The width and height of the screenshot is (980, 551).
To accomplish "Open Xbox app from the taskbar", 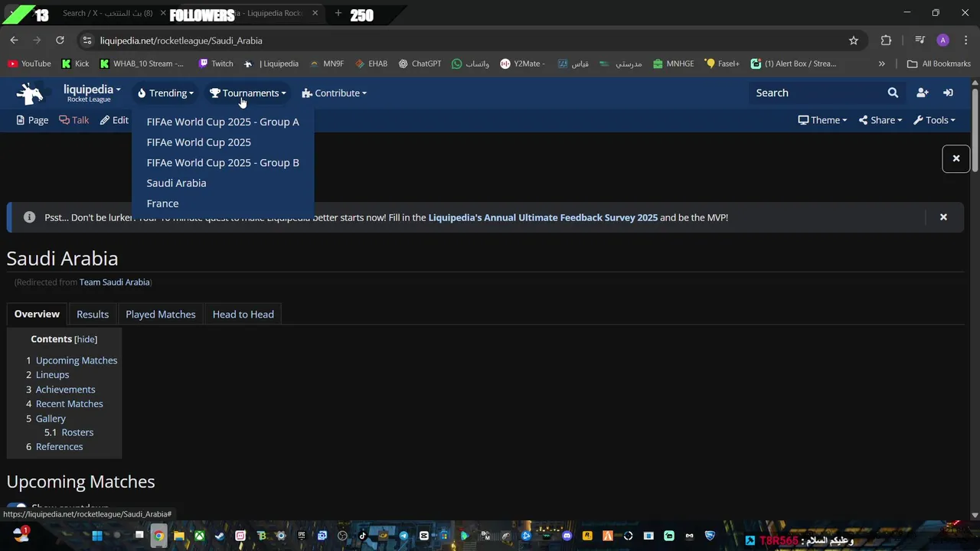I will 199,536.
